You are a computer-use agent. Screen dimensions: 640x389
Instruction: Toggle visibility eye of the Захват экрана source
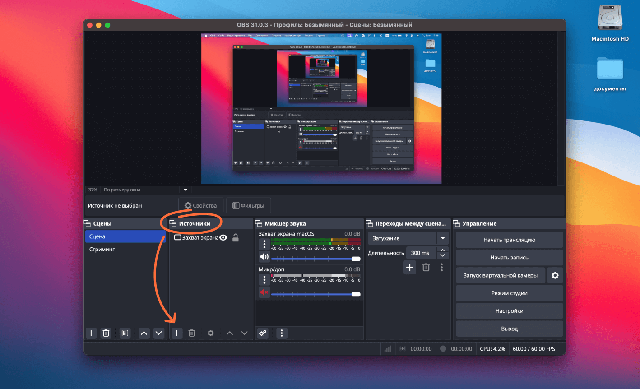click(x=223, y=238)
